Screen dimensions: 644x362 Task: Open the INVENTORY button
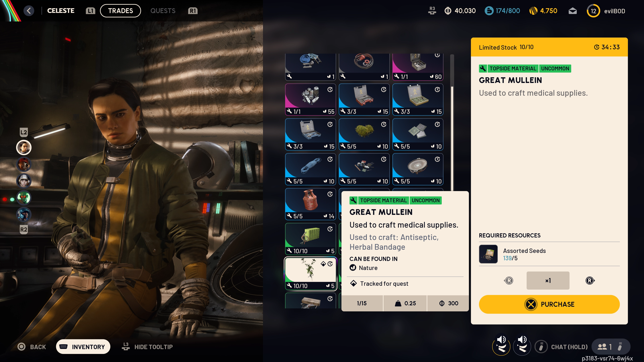(x=83, y=347)
